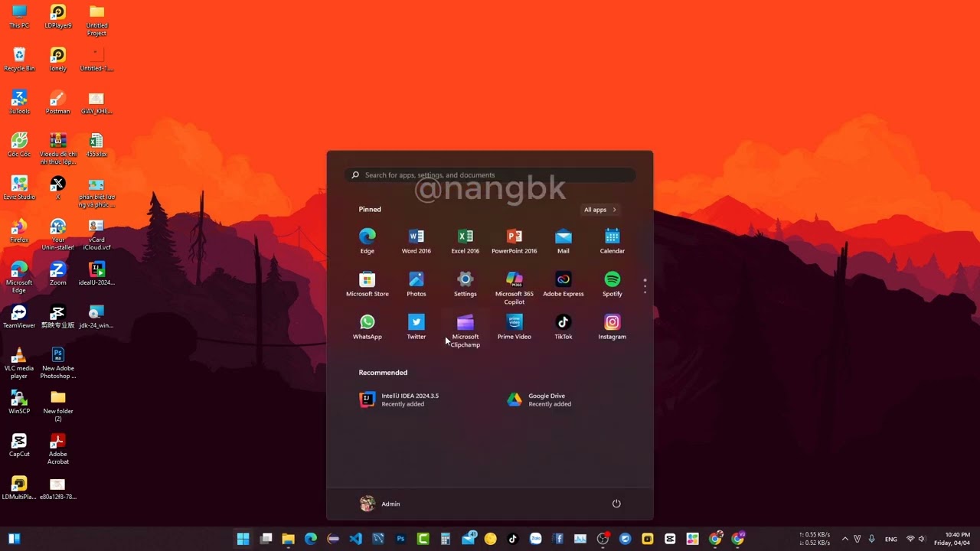
Task: Select the New folder (2) icon
Action: click(x=58, y=406)
